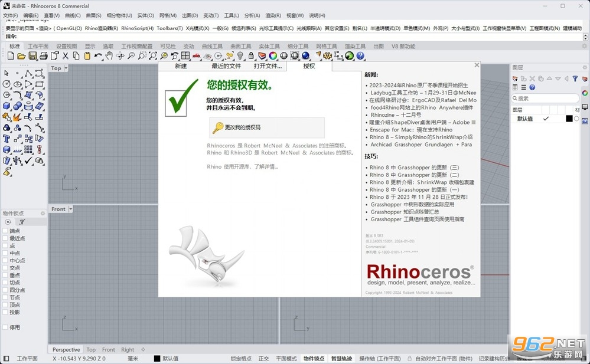This screenshot has height=364, width=590.
Task: Click the black layer swatch in the status bar
Action: 157,359
